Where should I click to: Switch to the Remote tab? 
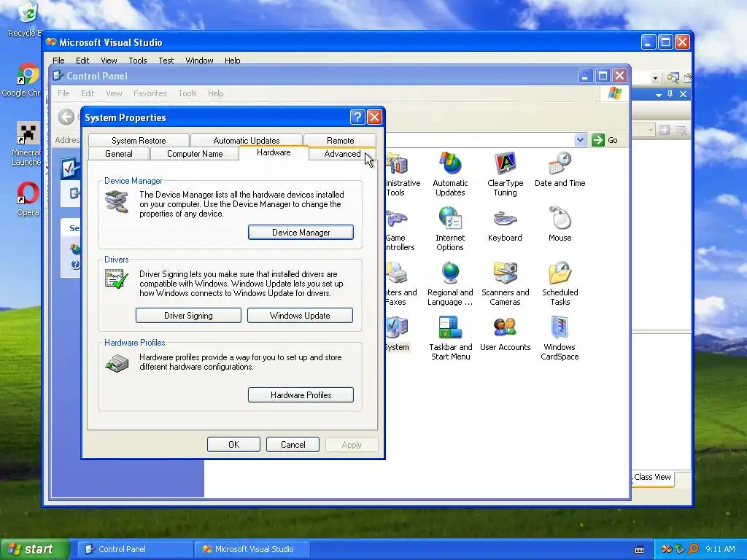pyautogui.click(x=340, y=141)
